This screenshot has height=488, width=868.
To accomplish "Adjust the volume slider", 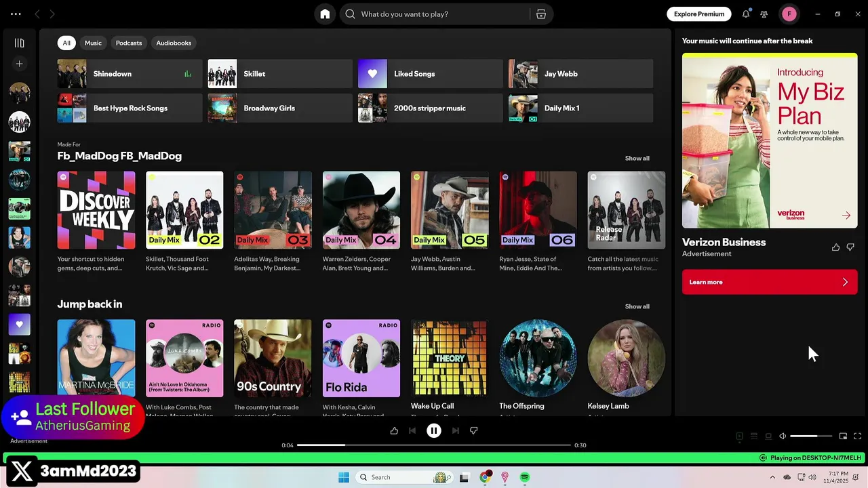I will (x=811, y=436).
